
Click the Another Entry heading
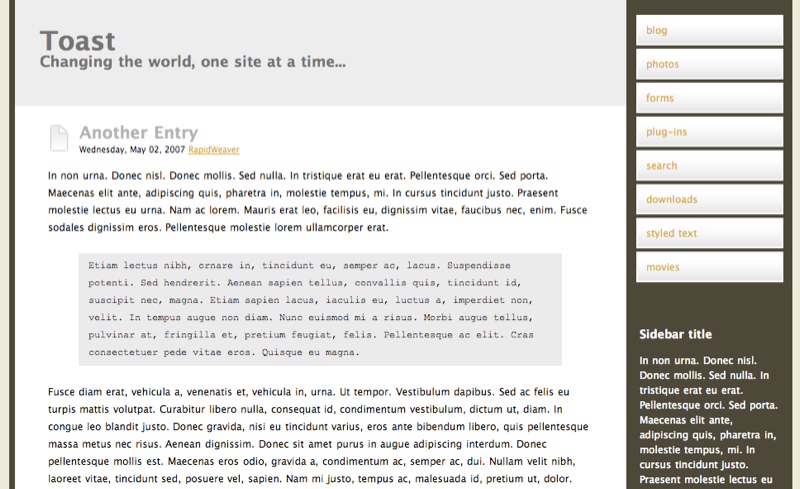point(138,133)
